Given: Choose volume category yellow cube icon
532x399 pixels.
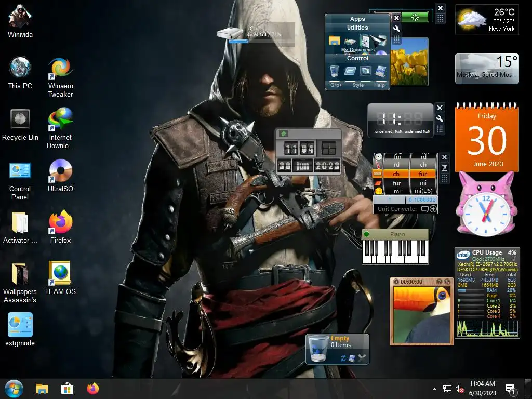Looking at the screenshot, I should (378, 191).
